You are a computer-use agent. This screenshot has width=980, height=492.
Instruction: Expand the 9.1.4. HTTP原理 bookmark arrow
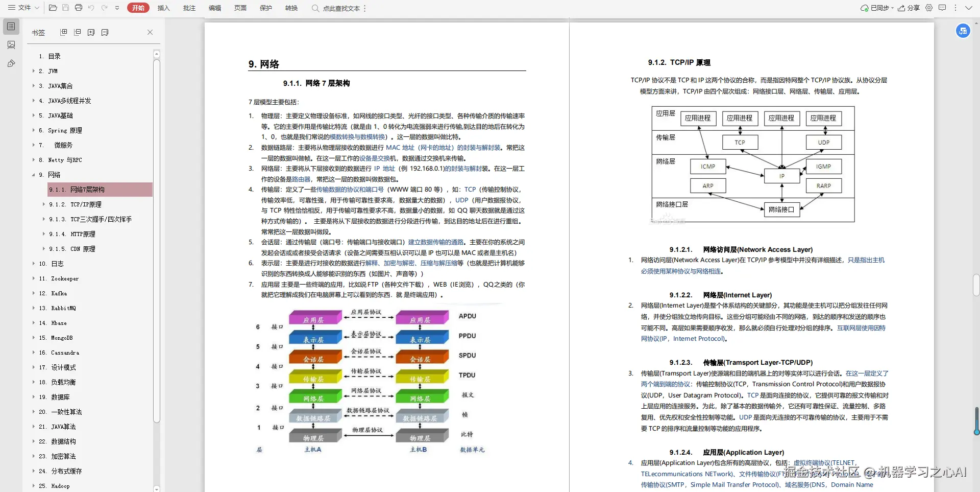(x=44, y=234)
